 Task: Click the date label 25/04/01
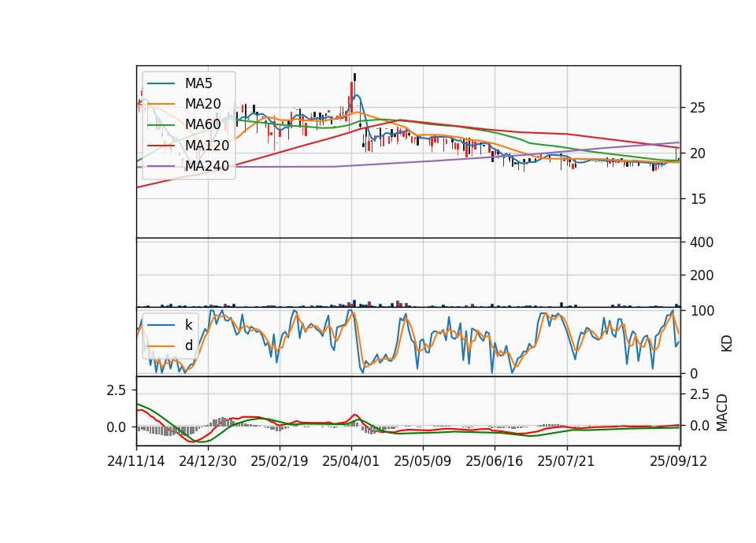(351, 461)
